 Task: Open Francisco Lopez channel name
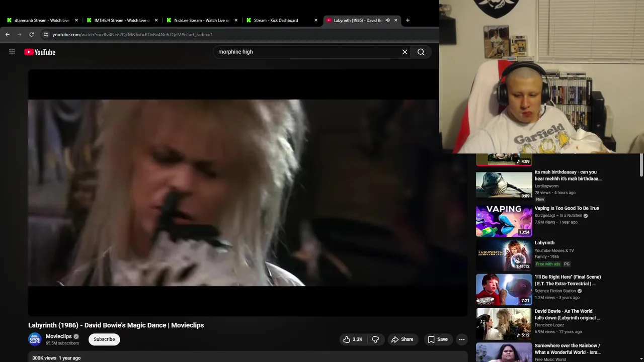pos(549,325)
